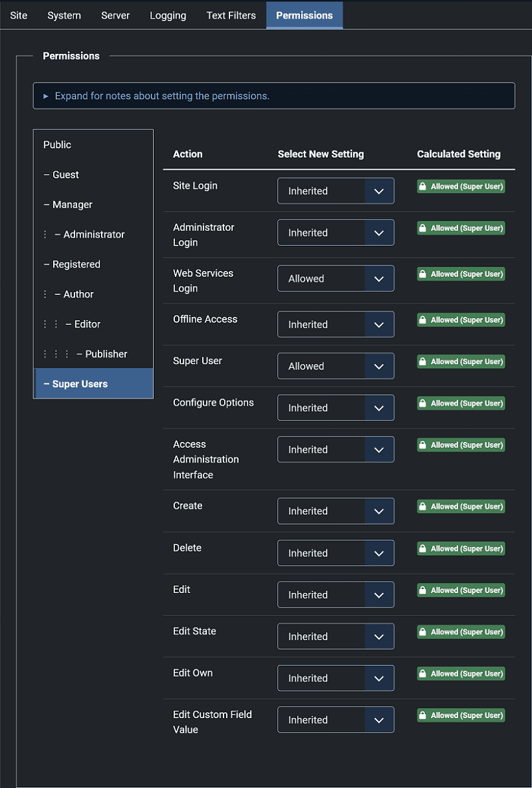Open Web Services Login setting dropdown
This screenshot has width=532, height=788.
click(335, 279)
